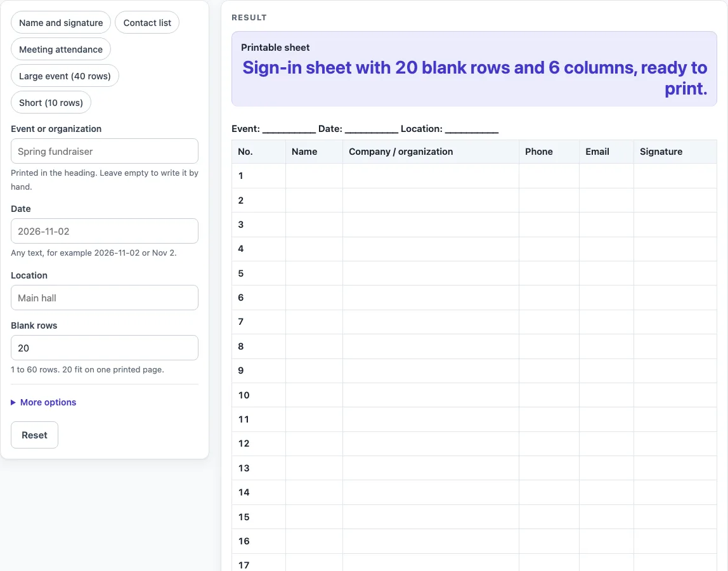The image size is (728, 571).
Task: Edit the Blank rows number field
Action: tap(105, 348)
